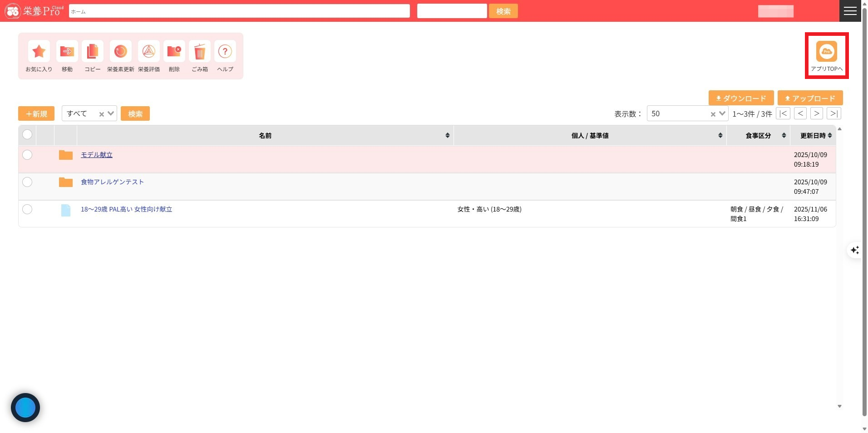Open the 栄養評価 nutrition evaluation tool
868x433 pixels.
148,52
